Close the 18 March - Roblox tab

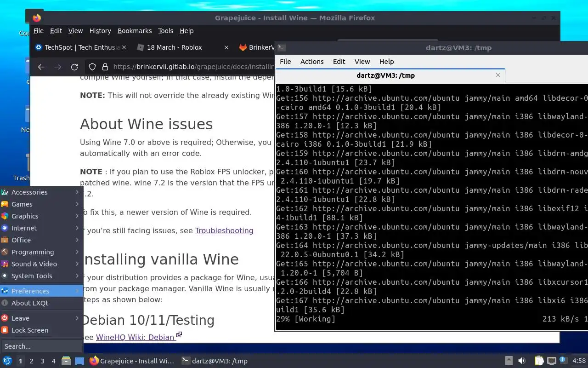[226, 47]
